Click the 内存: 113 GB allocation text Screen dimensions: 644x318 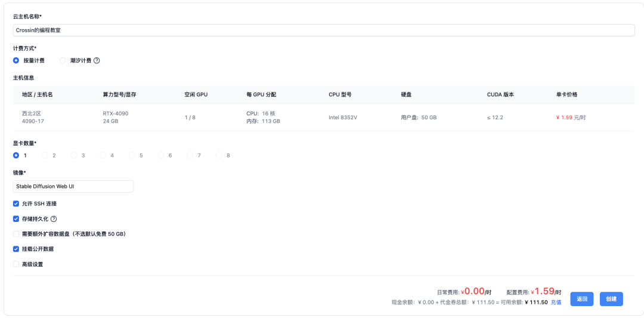pyautogui.click(x=264, y=121)
